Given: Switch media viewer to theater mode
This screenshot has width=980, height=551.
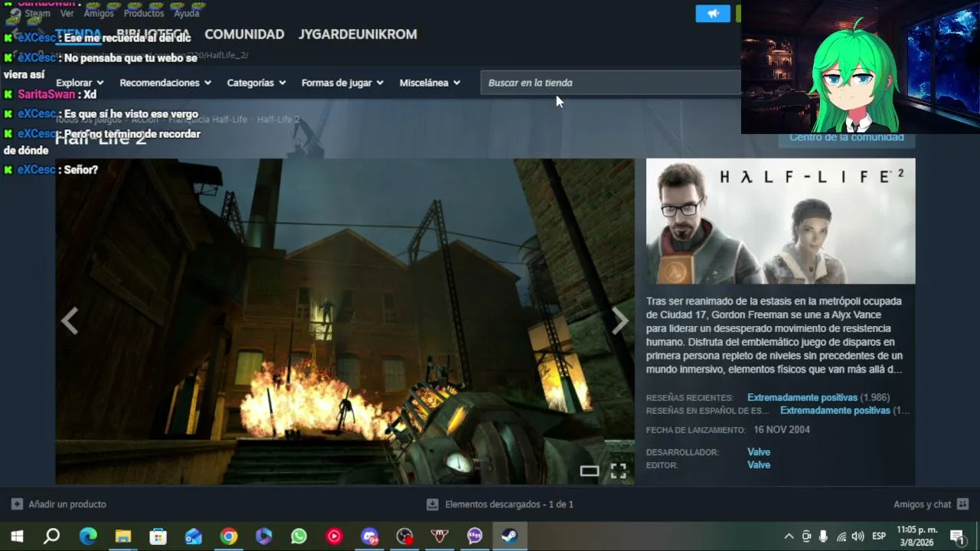Looking at the screenshot, I should tap(590, 471).
